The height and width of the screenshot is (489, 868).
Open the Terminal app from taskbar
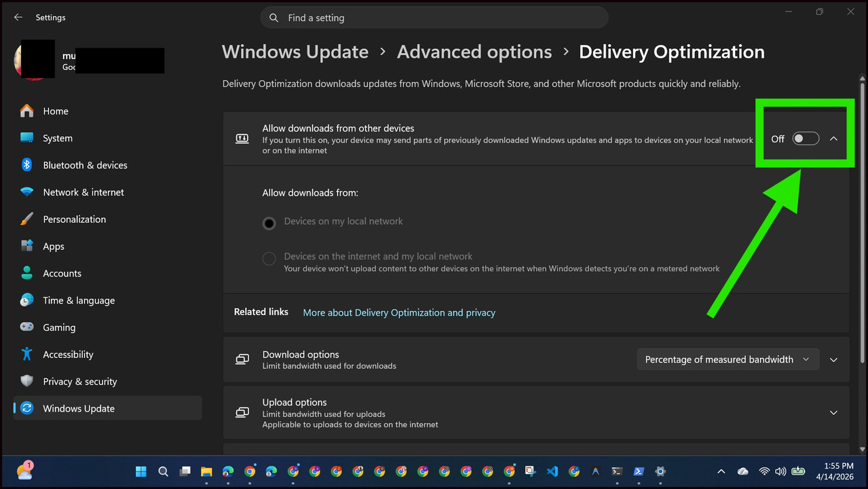pos(617,471)
